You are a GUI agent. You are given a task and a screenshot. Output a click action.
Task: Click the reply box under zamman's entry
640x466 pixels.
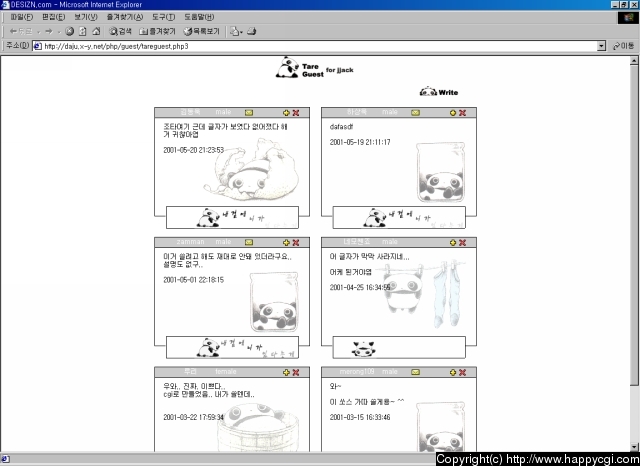[x=232, y=347]
